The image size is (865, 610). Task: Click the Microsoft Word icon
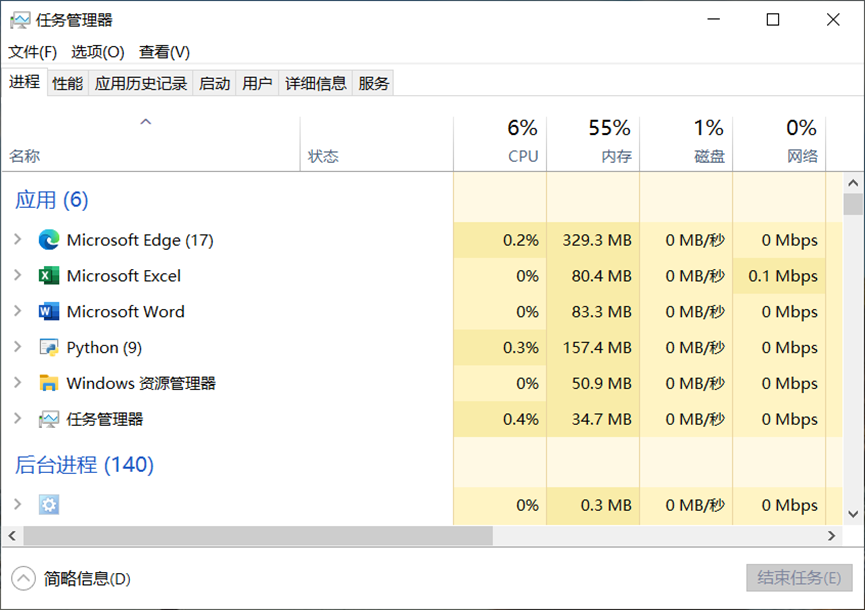coord(49,312)
